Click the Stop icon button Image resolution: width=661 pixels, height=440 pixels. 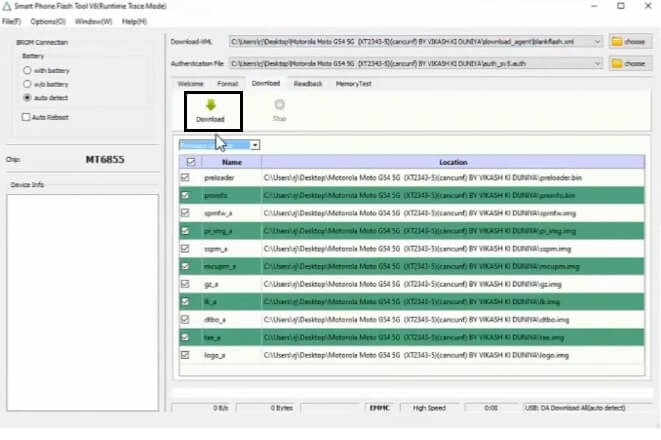coord(279,110)
